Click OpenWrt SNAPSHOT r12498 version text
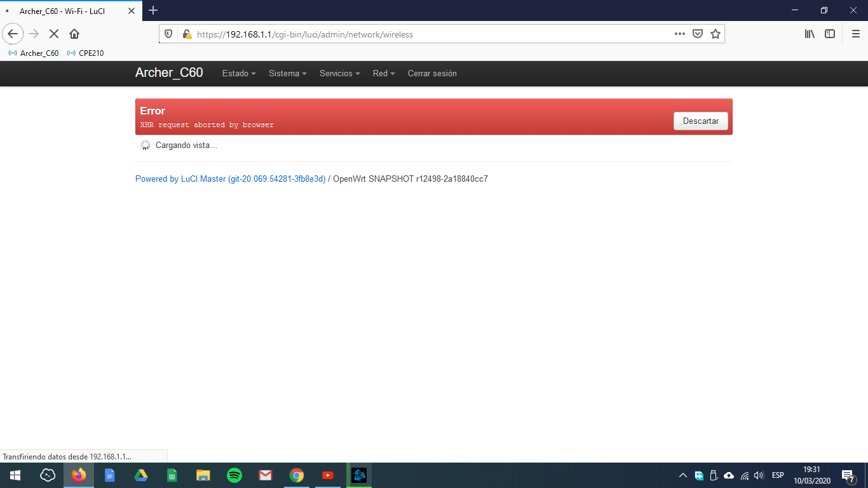This screenshot has height=488, width=868. [410, 179]
